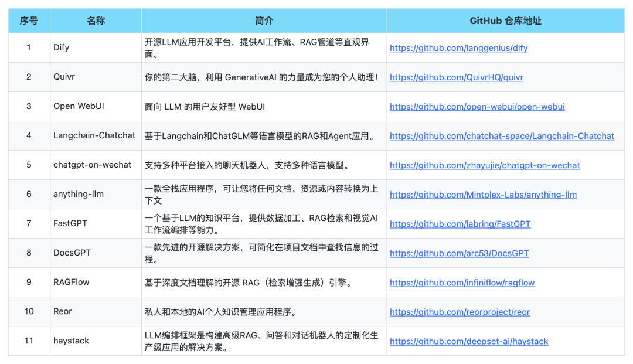This screenshot has height=364, width=633.
Task: Click the chatgpt-on-wechat GitHub link
Action: point(485,165)
